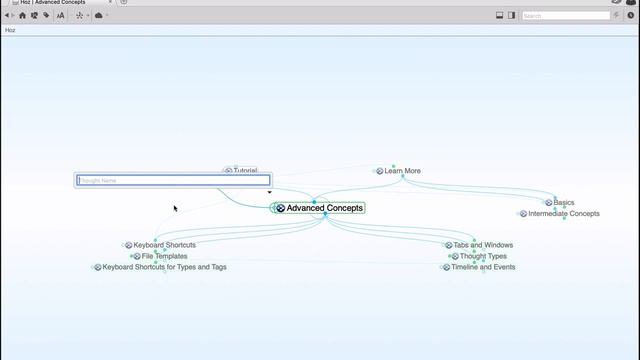The image size is (640, 360).
Task: Open the history clock icon
Action: point(631,16)
